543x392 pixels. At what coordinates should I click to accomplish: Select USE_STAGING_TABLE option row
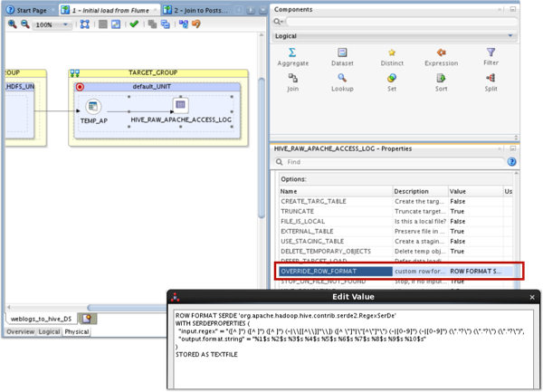point(395,242)
